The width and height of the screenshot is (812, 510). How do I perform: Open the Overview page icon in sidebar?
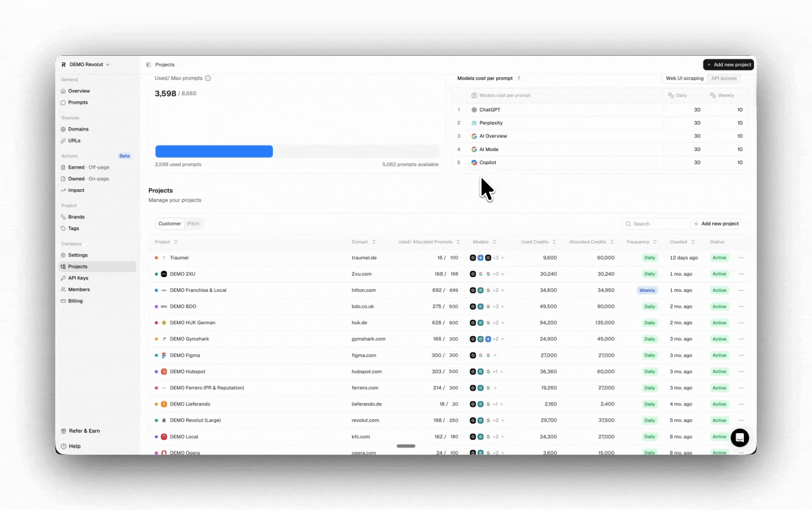point(63,91)
